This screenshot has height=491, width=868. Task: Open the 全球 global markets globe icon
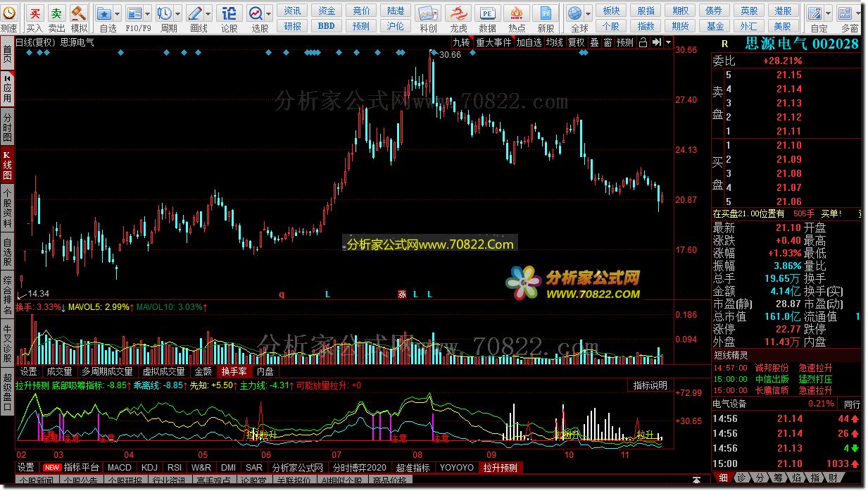tap(575, 13)
